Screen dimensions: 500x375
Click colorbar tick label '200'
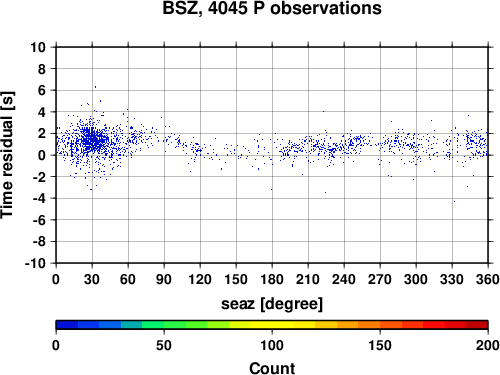(x=488, y=345)
